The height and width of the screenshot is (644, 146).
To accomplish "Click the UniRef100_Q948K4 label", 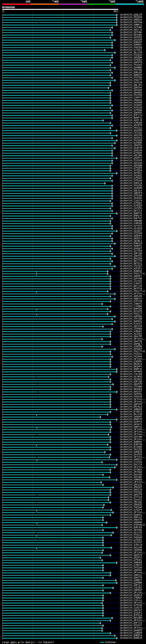I will [x=131, y=93].
